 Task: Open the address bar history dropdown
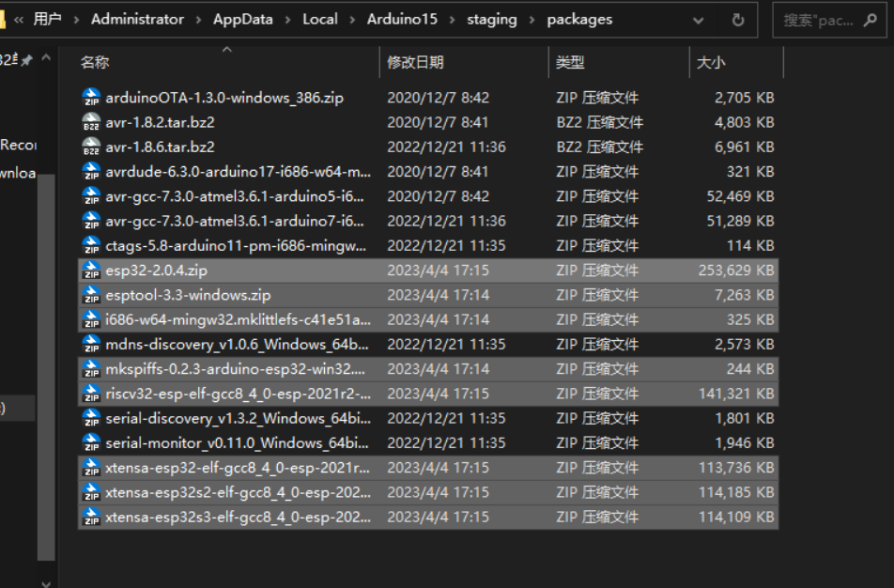pos(699,20)
